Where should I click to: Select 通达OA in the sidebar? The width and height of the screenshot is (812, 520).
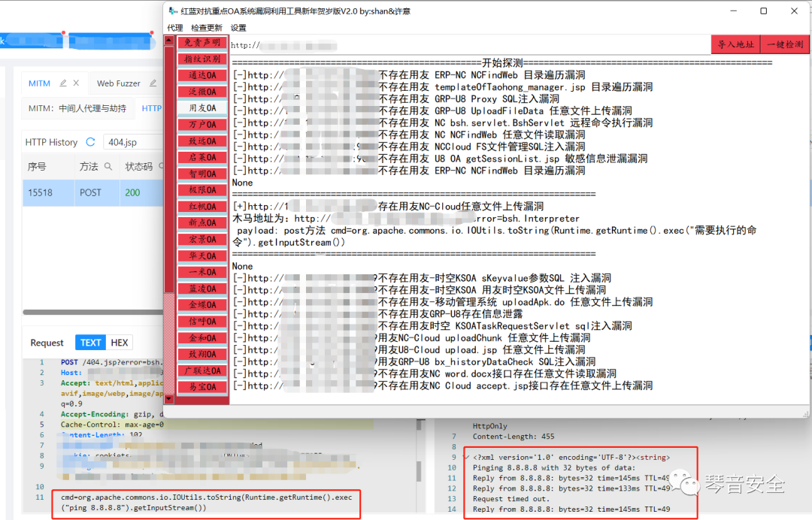click(202, 76)
